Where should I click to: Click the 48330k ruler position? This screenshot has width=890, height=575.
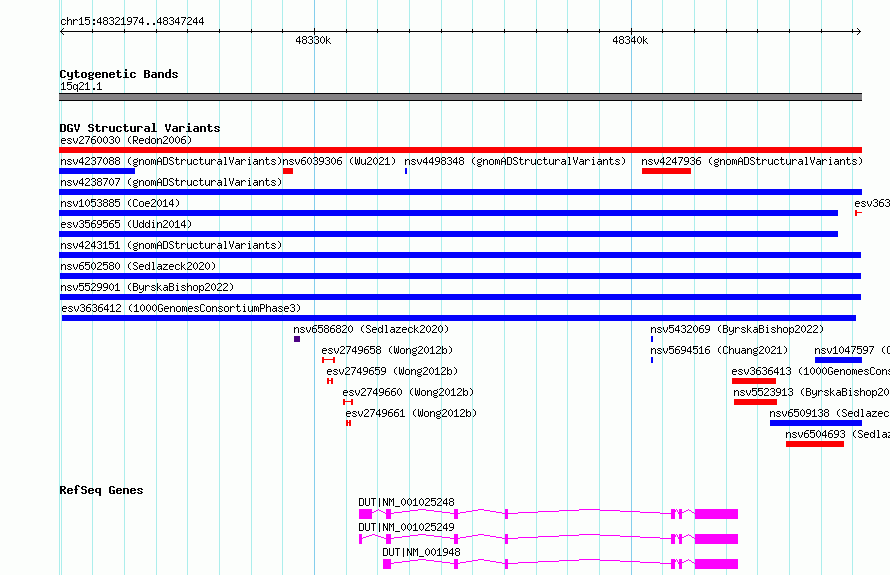pos(313,40)
